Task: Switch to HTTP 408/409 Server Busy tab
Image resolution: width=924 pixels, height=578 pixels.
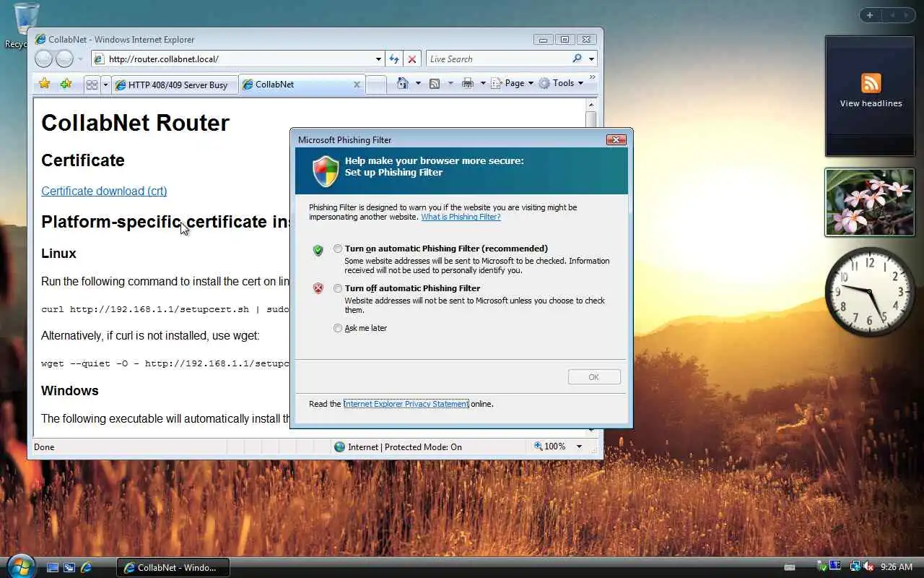Action: pos(175,85)
